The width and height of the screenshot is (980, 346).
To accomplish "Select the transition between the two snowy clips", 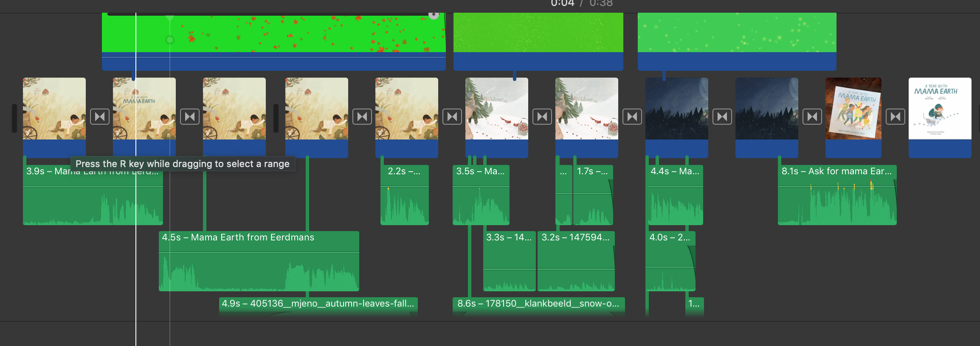I will pos(542,117).
